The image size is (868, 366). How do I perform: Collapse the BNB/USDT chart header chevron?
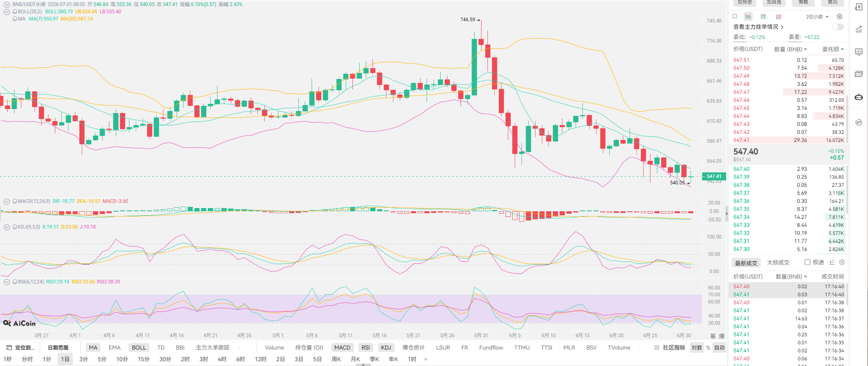[7, 4]
